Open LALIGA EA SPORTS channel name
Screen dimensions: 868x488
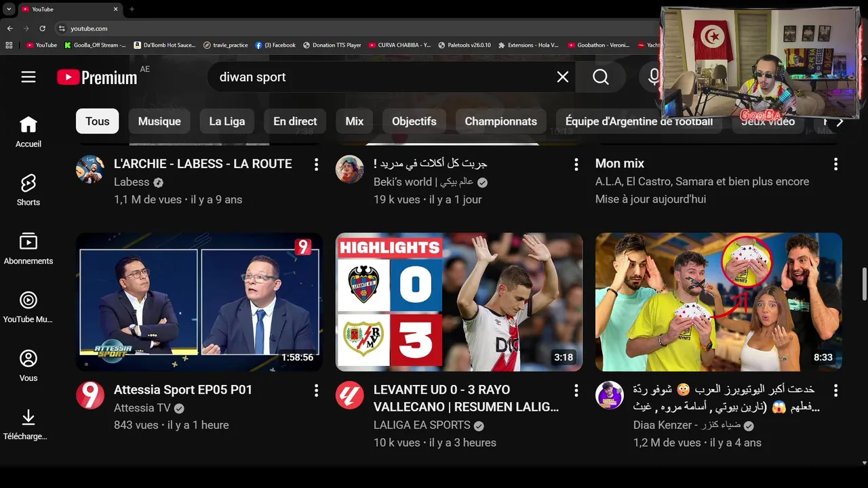(422, 426)
